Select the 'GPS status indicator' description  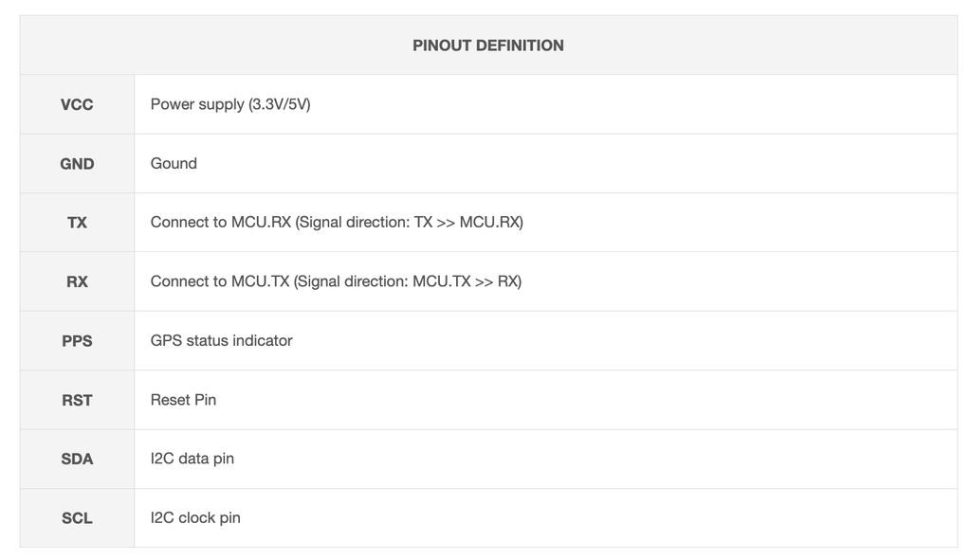[x=221, y=340]
